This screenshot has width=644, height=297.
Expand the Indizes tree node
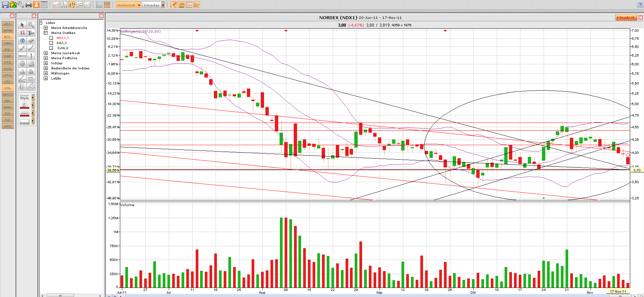coord(45,63)
